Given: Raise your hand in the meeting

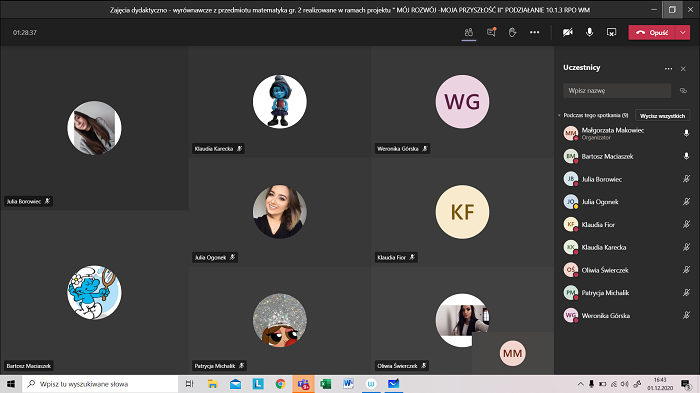Looking at the screenshot, I should (512, 33).
